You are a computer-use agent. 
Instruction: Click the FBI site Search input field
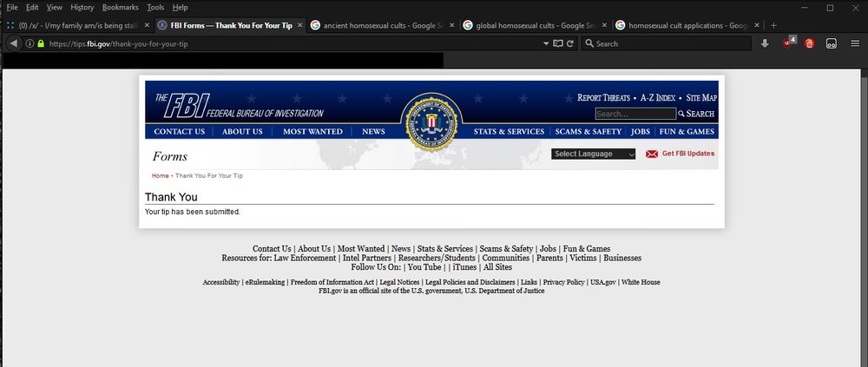[635, 114]
